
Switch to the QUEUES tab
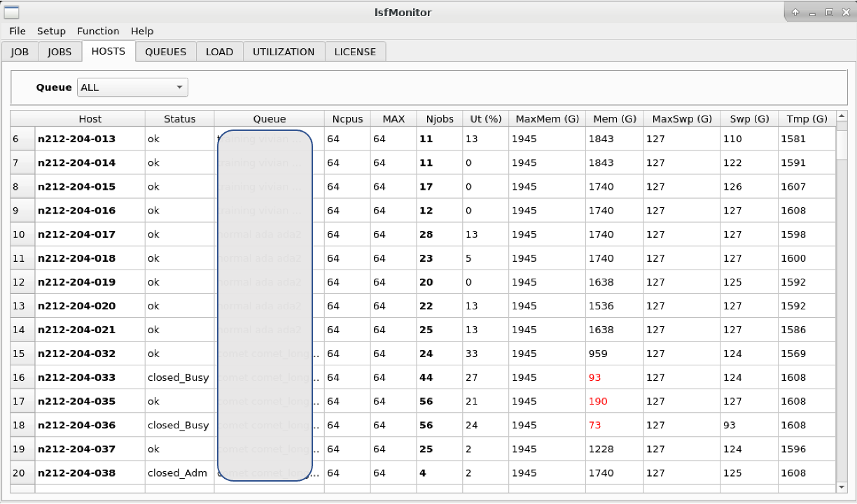pos(165,51)
